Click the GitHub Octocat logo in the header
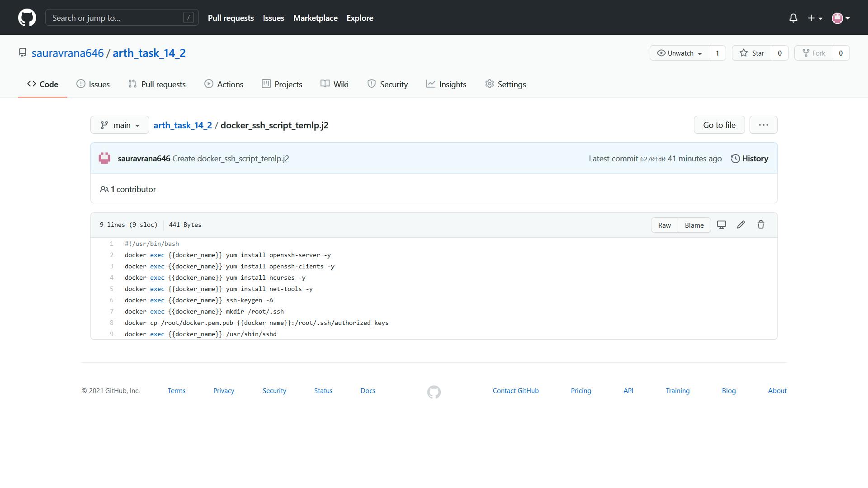Viewport: 868px width, 488px height. coord(27,18)
